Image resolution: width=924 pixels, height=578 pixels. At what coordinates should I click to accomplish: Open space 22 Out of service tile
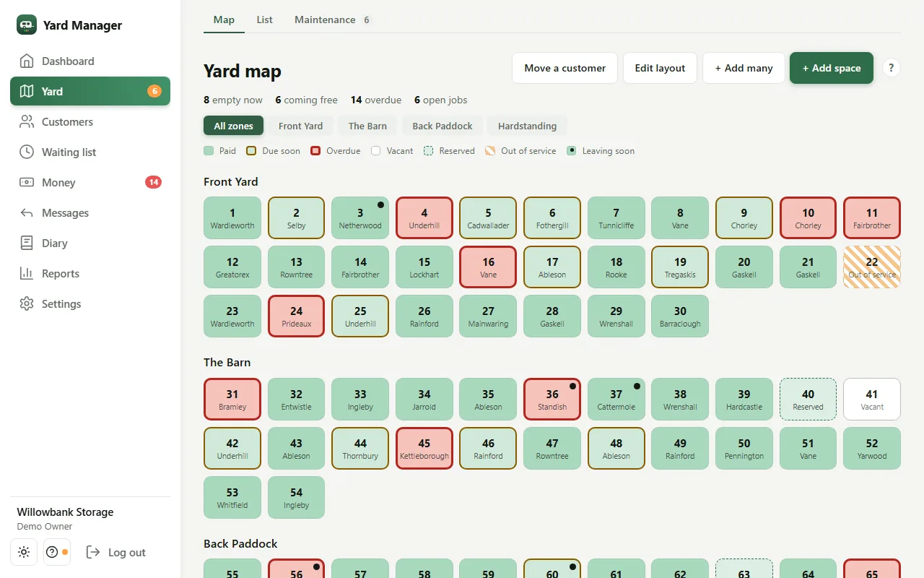coord(872,267)
